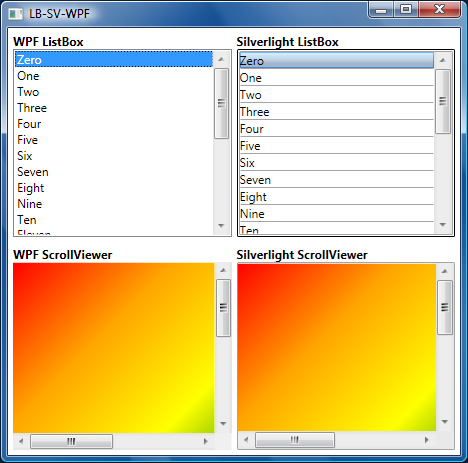Click WPF ScrollViewer vertical scrollbar thumb
The width and height of the screenshot is (468, 463).
coord(223,308)
